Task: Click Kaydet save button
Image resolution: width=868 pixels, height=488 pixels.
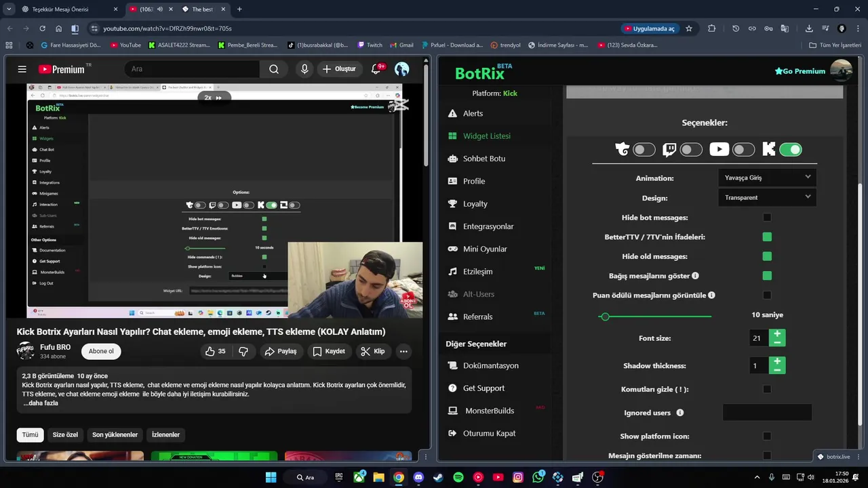Action: pos(330,351)
